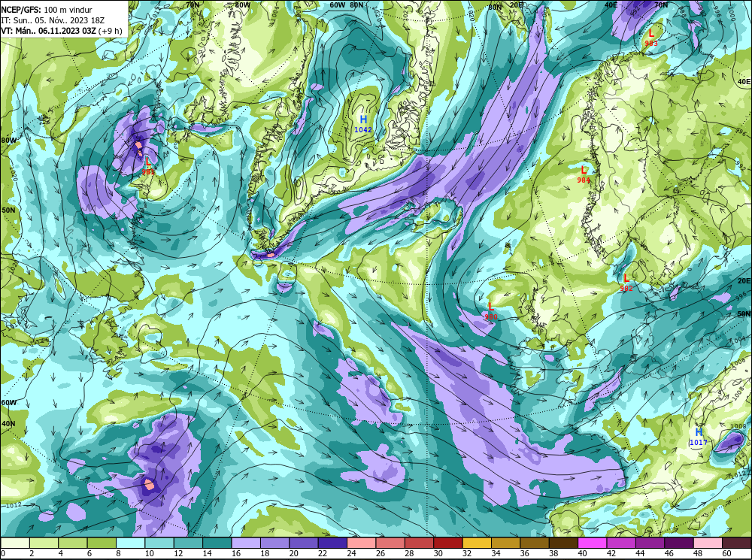Select the 10–12 aqua legend swatch
Viewport: 752px width, 560px height.
click(x=159, y=543)
